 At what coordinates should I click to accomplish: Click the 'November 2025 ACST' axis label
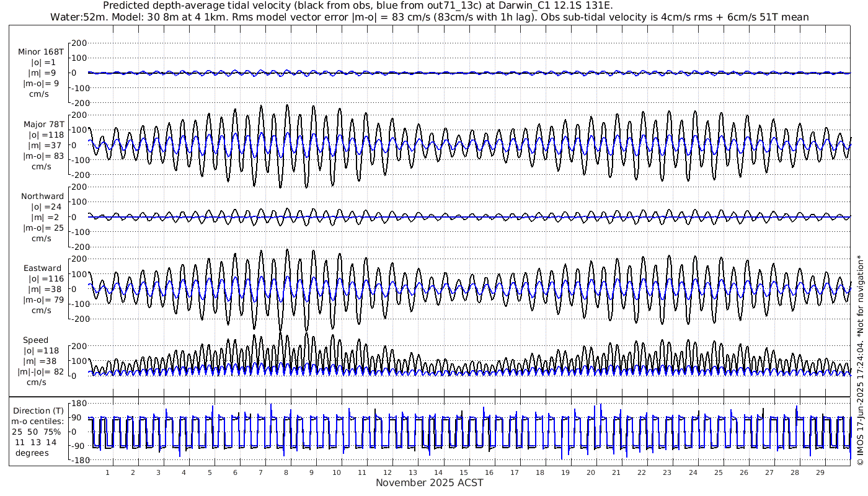click(x=430, y=482)
